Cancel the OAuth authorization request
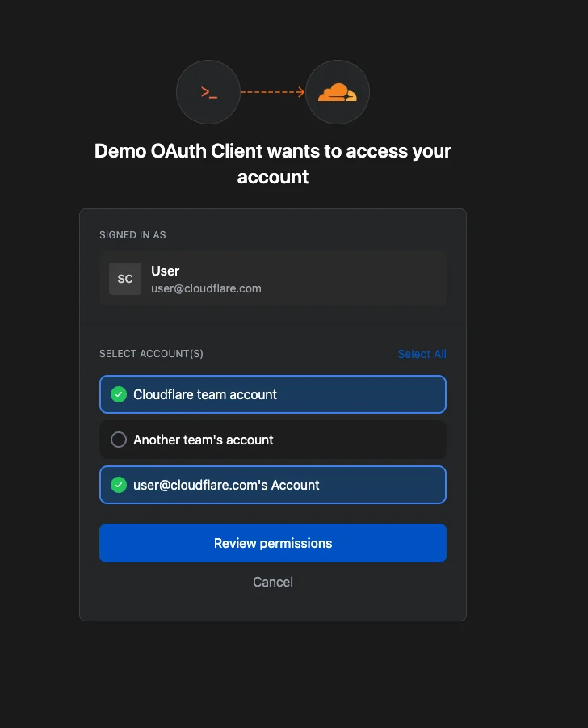The image size is (588, 728). [273, 582]
